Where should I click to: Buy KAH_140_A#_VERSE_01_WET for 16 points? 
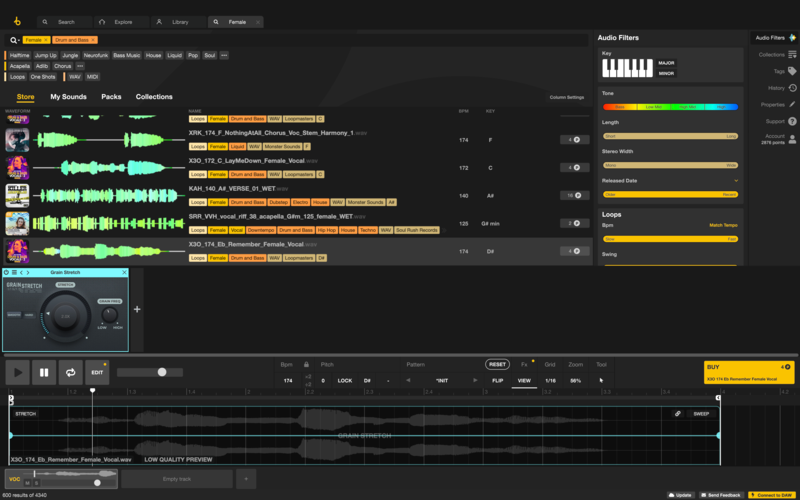tap(574, 195)
